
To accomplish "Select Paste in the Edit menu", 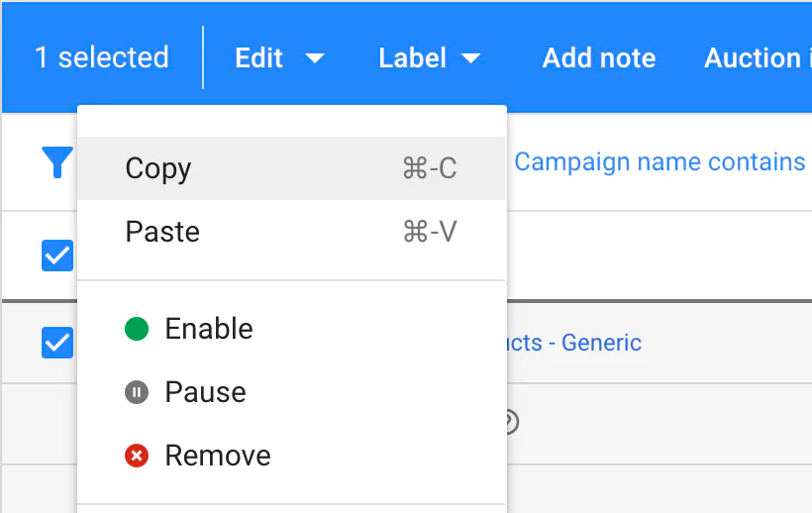I will (162, 232).
